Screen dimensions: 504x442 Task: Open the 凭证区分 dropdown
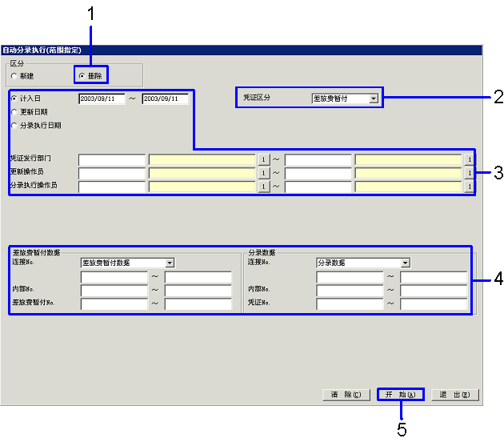click(x=373, y=98)
